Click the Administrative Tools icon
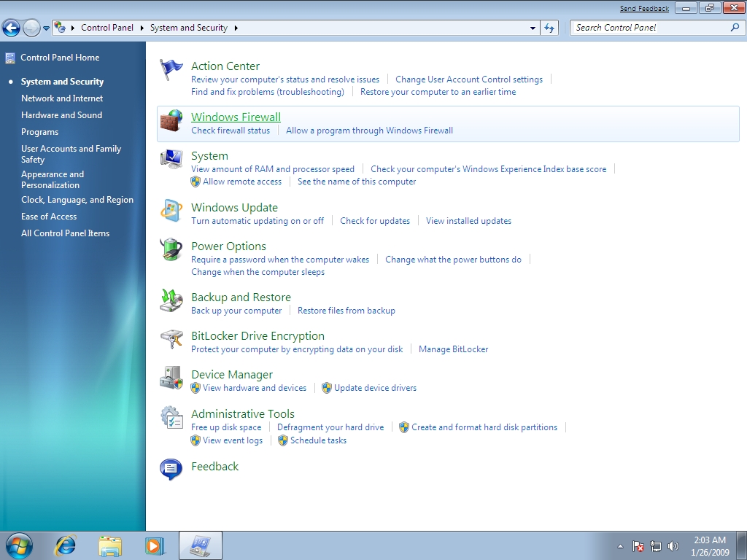This screenshot has width=747, height=560. pos(171,418)
